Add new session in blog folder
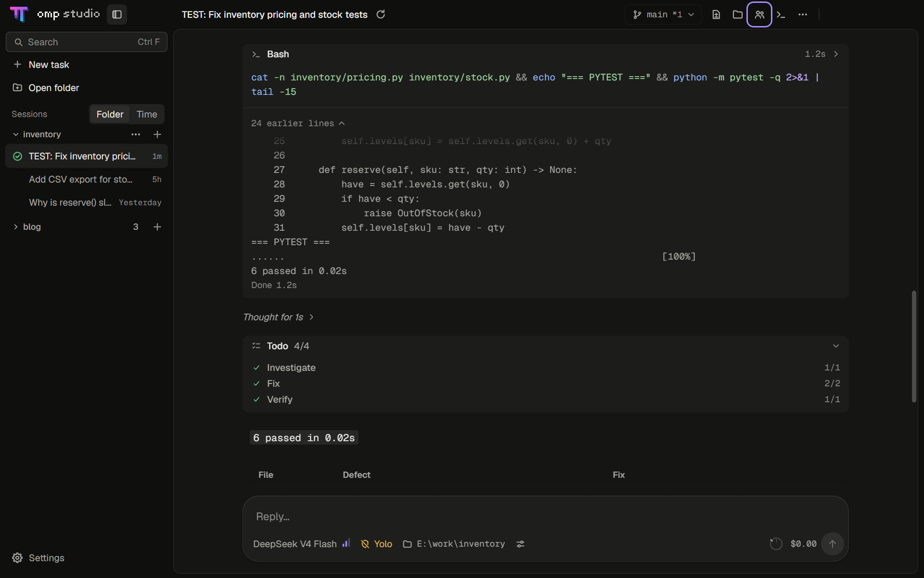The height and width of the screenshot is (578, 924). tap(157, 227)
